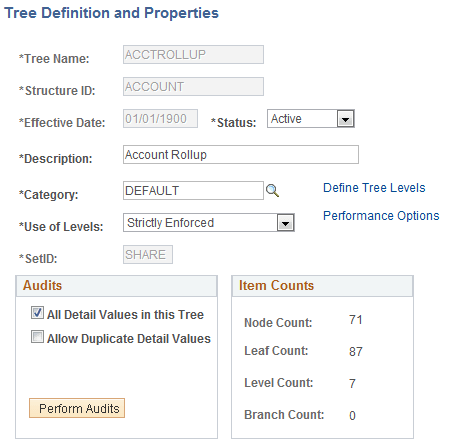Open Performance Options link
This screenshot has width=453, height=445.
click(381, 216)
